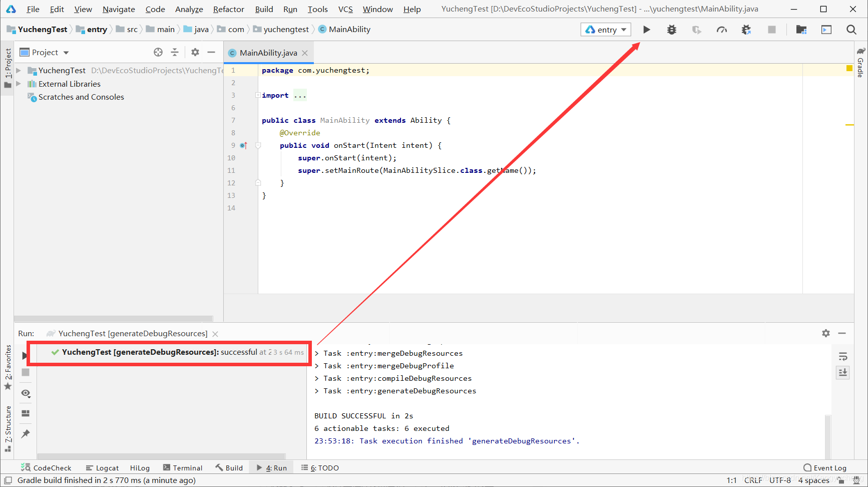Select Scratches and Consoles in tree

click(x=81, y=97)
